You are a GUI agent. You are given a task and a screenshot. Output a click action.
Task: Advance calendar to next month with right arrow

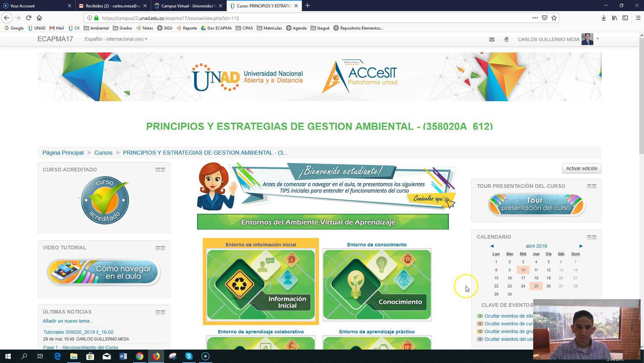click(581, 246)
